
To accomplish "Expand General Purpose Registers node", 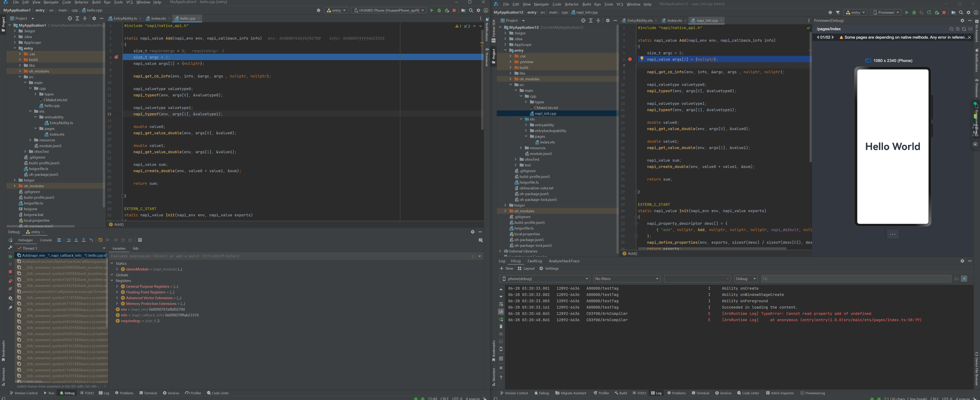I will click(117, 286).
